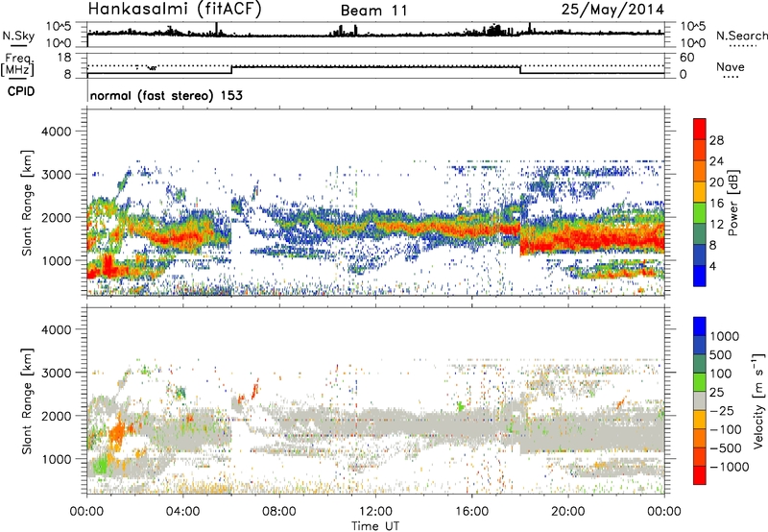Click the 16 dB colorbar label
Screen dimensions: 768x532
[716, 204]
